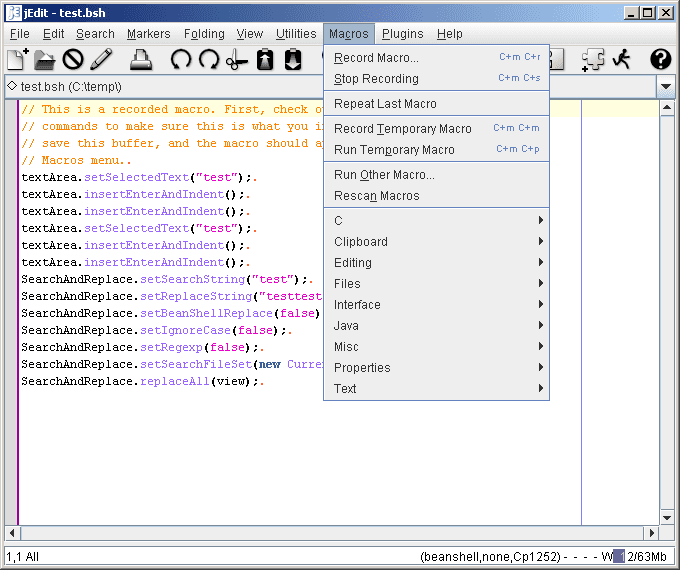Choose Record Macro... from the menu
The width and height of the screenshot is (680, 570).
tap(377, 57)
